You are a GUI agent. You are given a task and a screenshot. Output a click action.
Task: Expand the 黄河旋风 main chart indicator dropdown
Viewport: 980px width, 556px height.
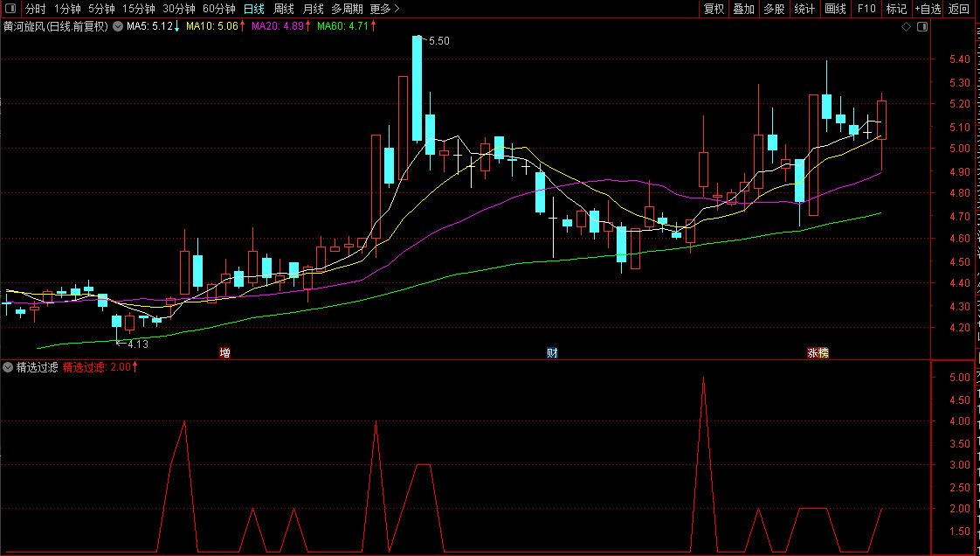(118, 26)
